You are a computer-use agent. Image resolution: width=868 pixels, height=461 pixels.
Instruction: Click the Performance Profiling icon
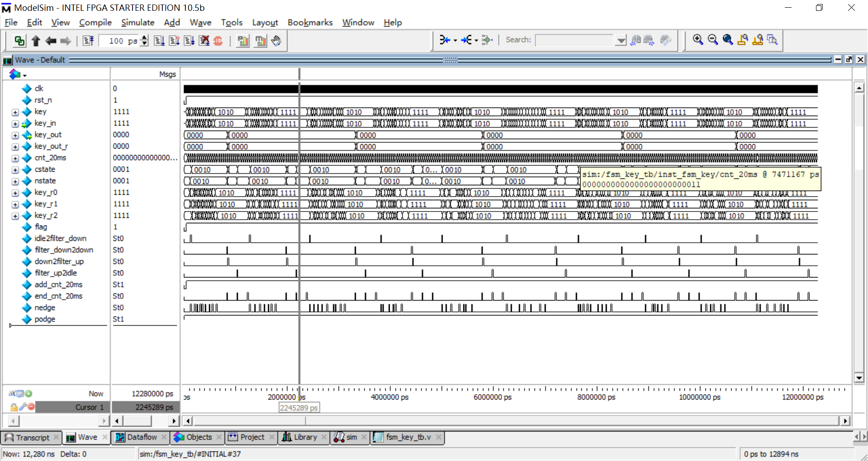[x=243, y=41]
